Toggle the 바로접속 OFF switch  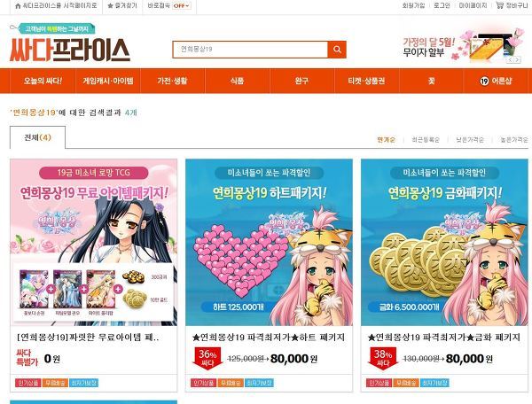pyautogui.click(x=182, y=6)
